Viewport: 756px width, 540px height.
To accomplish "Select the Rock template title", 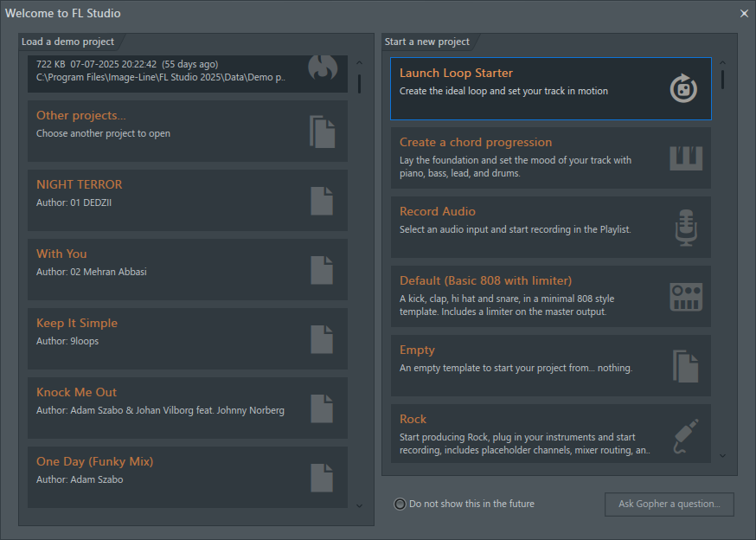I will 413,420.
